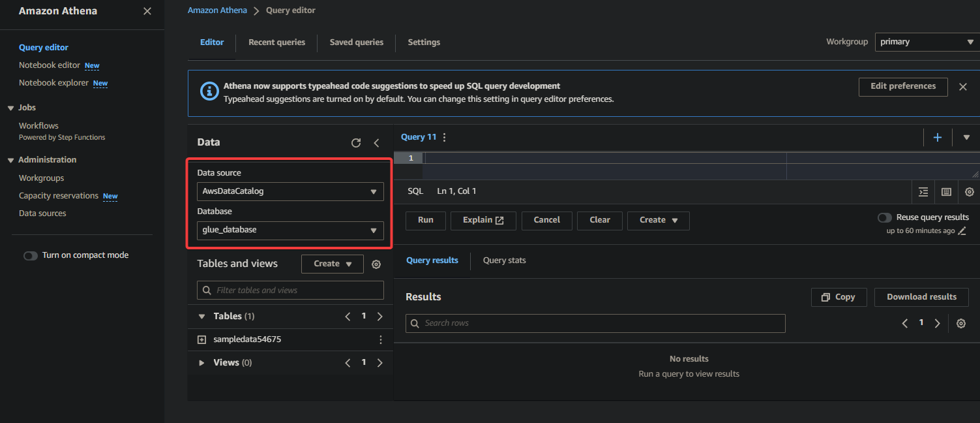Open Workflows in the sidebar
The image size is (980, 423).
pyautogui.click(x=38, y=125)
